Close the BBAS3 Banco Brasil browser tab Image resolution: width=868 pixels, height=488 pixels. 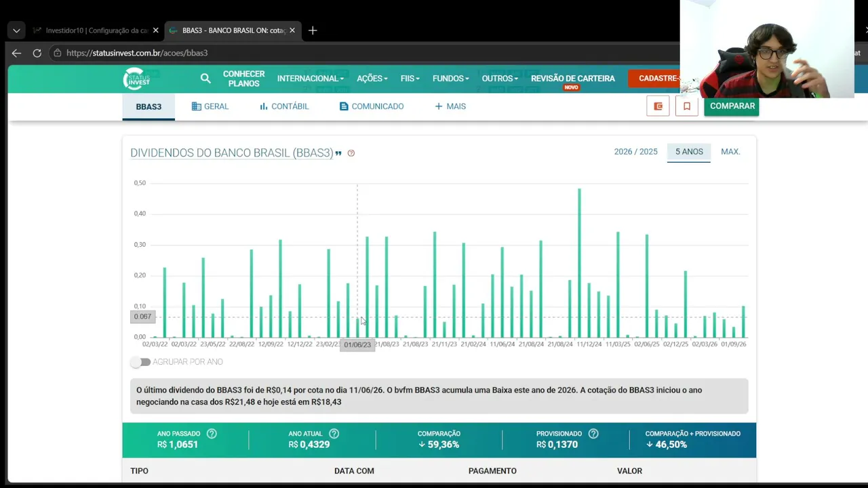point(292,30)
